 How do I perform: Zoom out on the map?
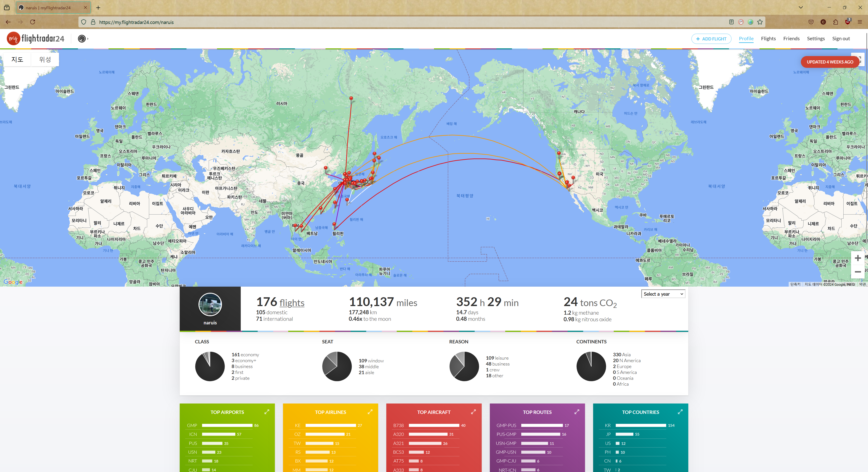[x=858, y=271]
